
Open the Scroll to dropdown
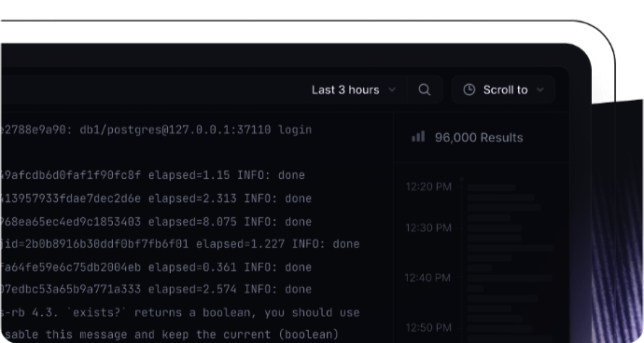click(x=503, y=89)
